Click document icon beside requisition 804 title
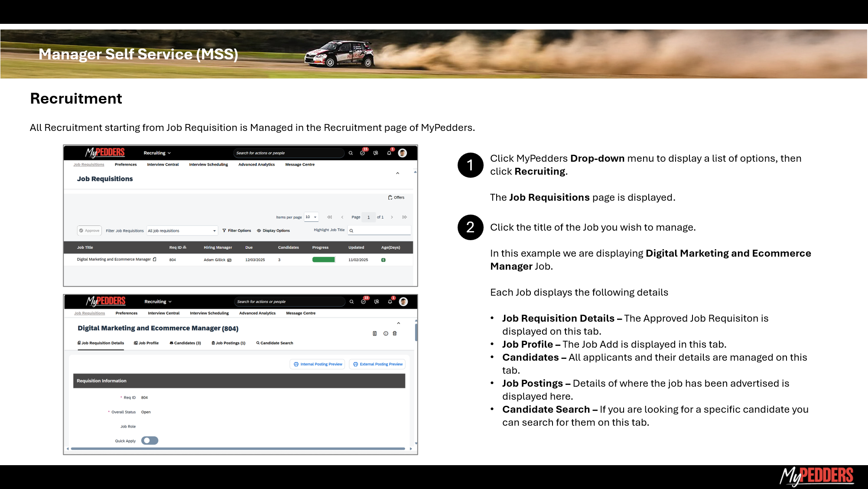 coord(375,333)
